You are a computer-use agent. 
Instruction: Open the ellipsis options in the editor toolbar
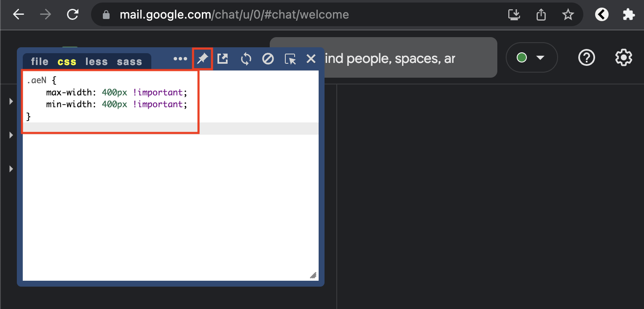point(180,59)
